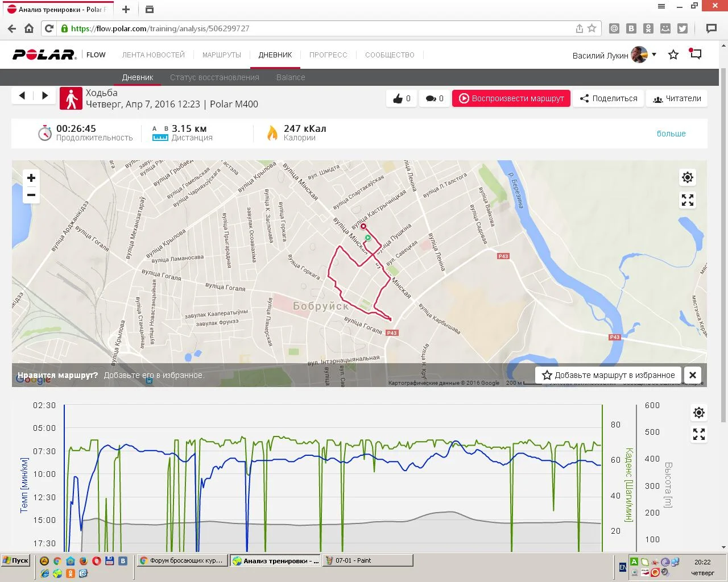Open Polar Flow notifications icon
Screen dimensions: 728x582
point(695,54)
